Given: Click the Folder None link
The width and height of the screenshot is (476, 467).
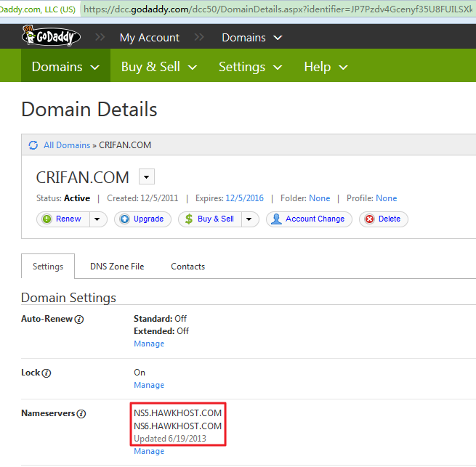Looking at the screenshot, I should tap(319, 198).
